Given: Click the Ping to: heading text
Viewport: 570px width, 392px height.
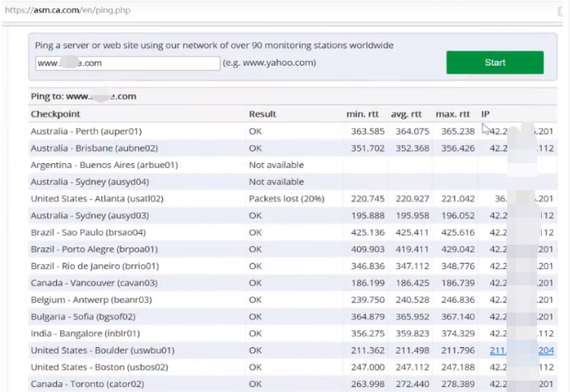Looking at the screenshot, I should point(84,96).
